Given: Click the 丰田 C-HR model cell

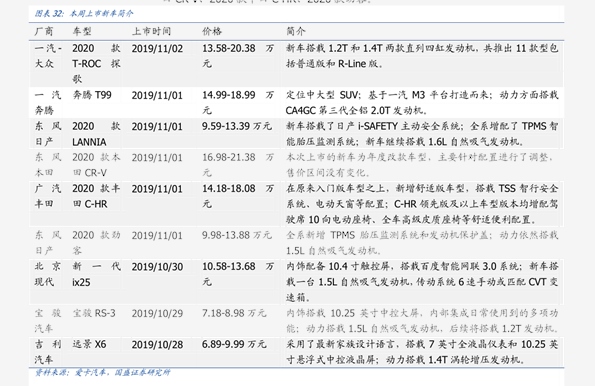Looking at the screenshot, I should click(96, 196).
